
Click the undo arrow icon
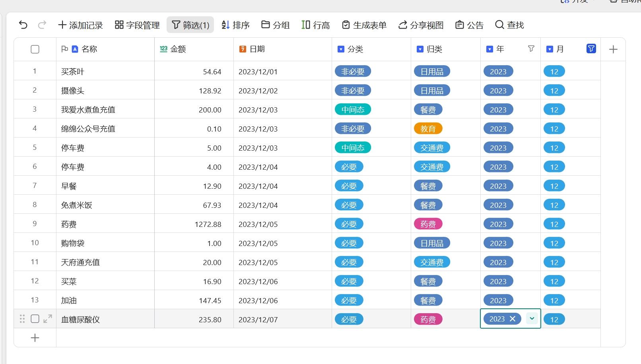(x=23, y=25)
